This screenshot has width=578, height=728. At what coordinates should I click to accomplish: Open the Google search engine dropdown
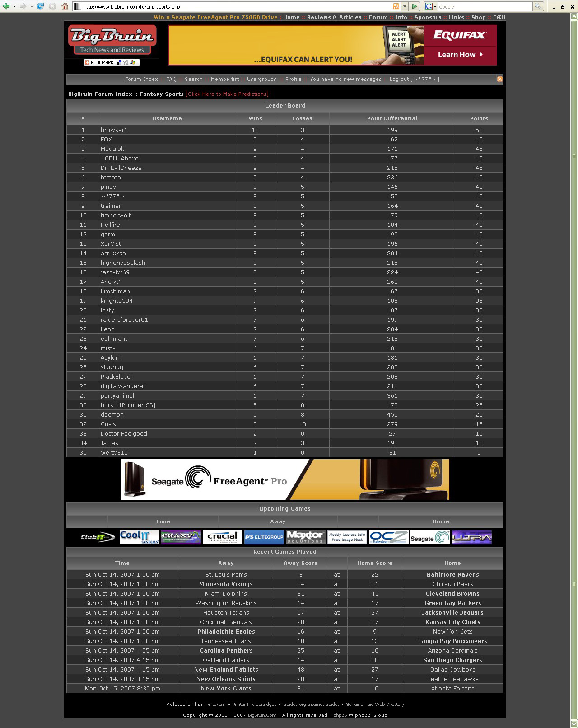(435, 6)
